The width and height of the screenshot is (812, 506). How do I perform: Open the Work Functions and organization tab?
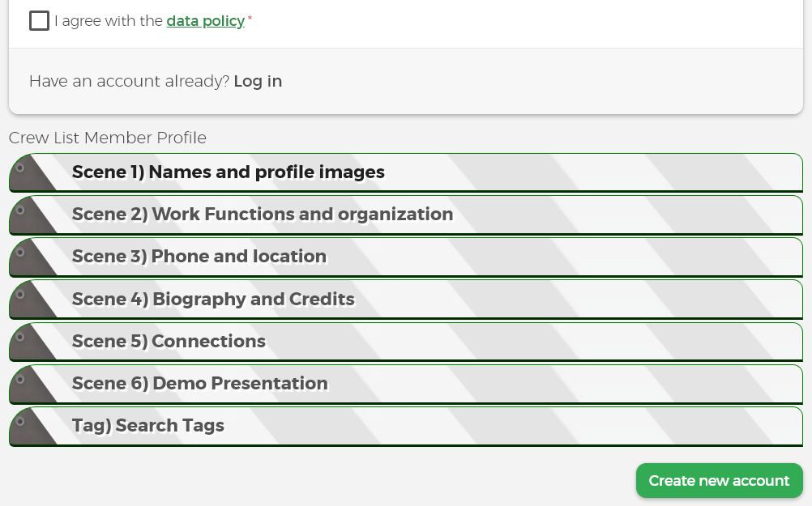pyautogui.click(x=263, y=215)
